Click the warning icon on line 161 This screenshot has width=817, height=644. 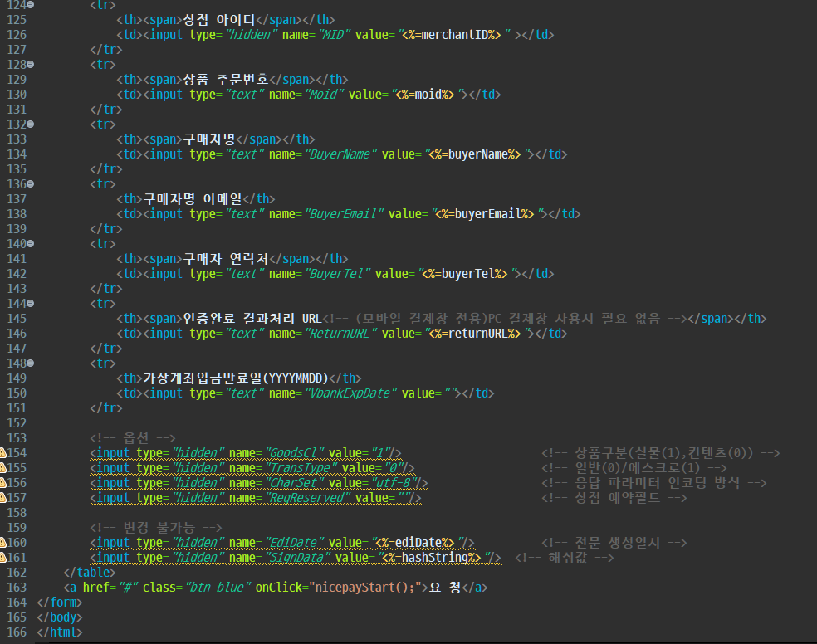click(x=2, y=558)
